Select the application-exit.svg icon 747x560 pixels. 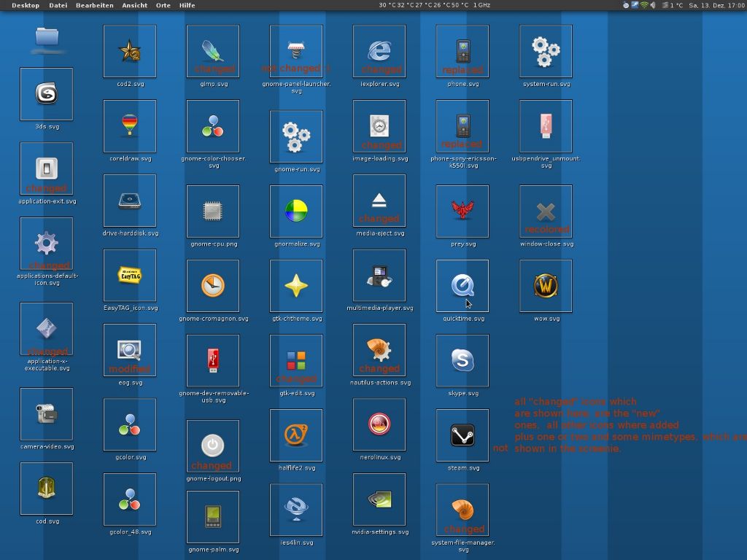point(47,168)
